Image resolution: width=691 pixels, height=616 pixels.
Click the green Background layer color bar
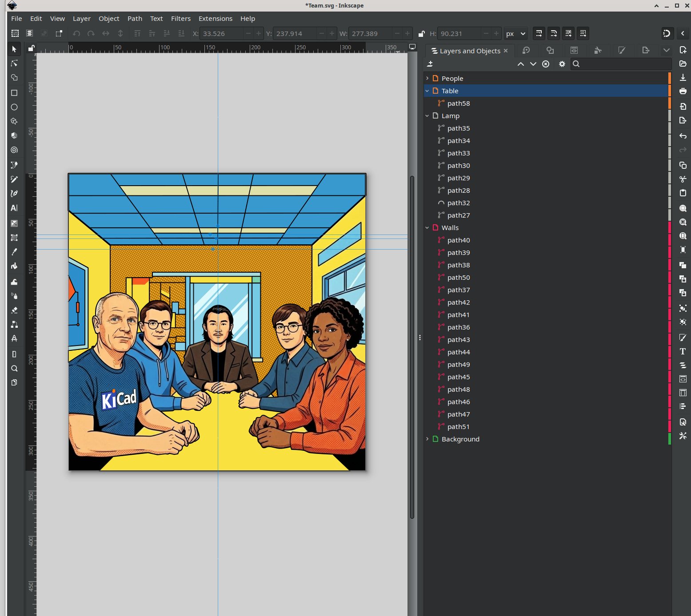pos(669,439)
